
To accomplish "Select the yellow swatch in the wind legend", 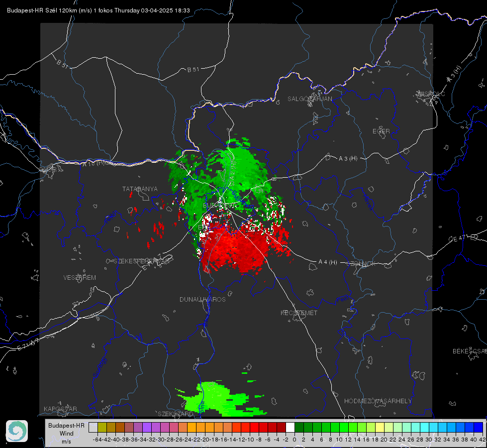I will pyautogui.click(x=380, y=427).
